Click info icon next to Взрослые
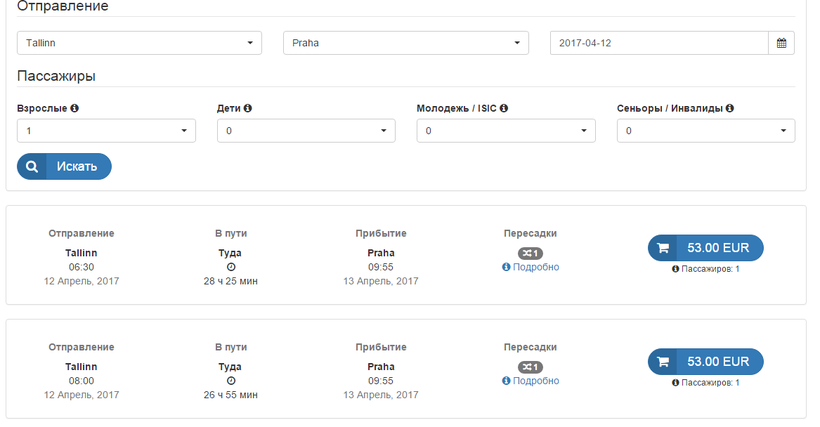820x427 pixels. click(x=75, y=108)
